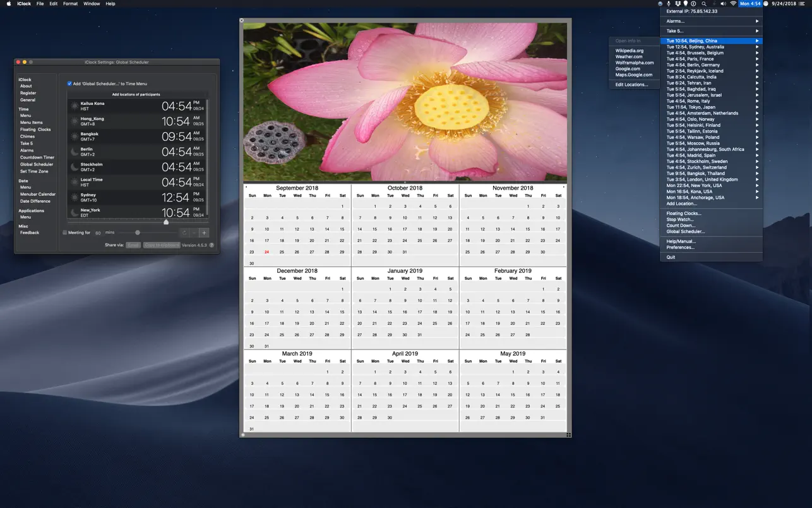
Task: Select Wikipedia.org from Open info submenu
Action: pyautogui.click(x=630, y=51)
